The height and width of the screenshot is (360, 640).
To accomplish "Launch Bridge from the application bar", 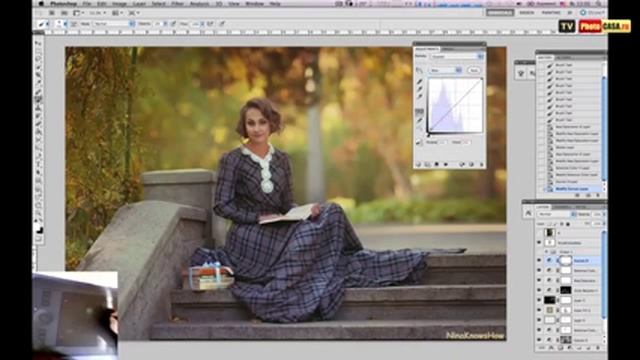I will 52,13.
